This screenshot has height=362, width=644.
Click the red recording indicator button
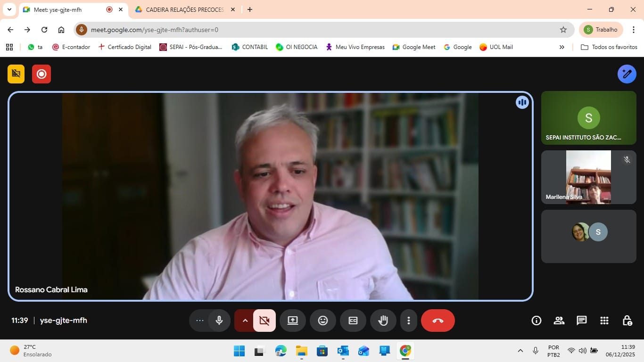click(41, 74)
